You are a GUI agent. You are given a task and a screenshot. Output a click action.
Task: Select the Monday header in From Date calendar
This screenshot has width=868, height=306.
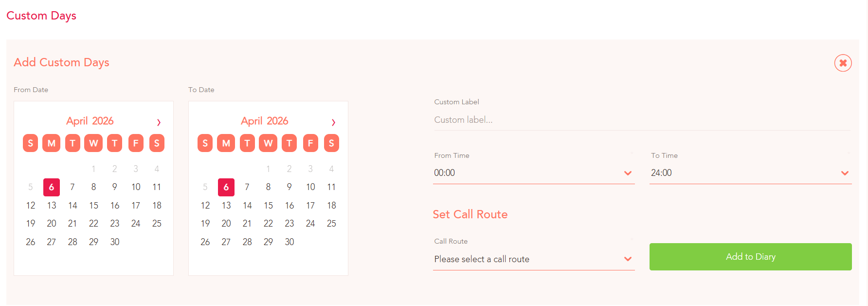52,143
